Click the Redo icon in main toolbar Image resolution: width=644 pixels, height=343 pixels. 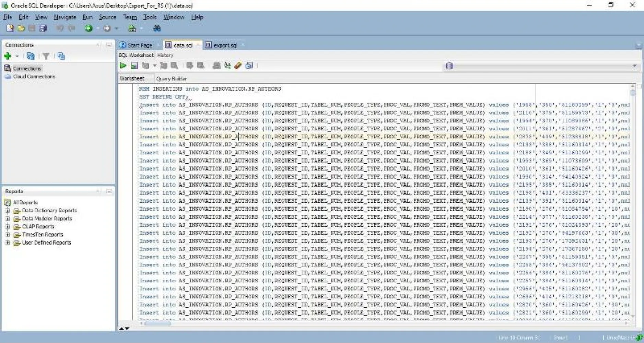[x=71, y=28]
